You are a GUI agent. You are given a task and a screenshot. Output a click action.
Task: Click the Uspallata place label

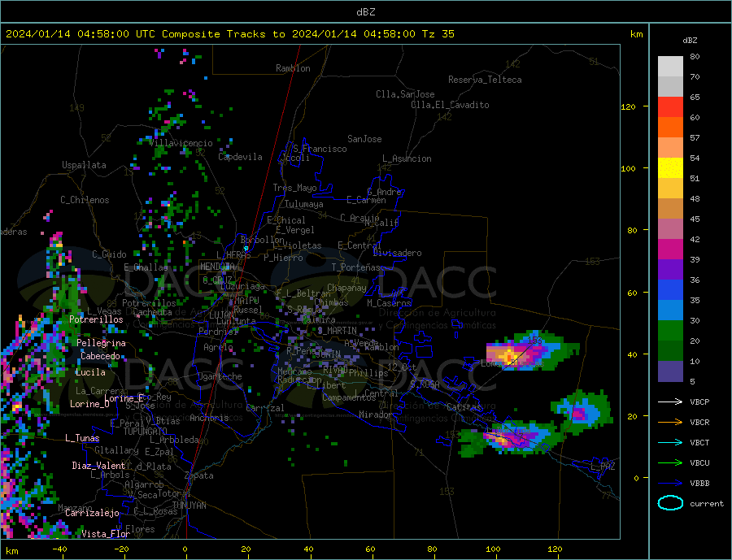click(84, 165)
